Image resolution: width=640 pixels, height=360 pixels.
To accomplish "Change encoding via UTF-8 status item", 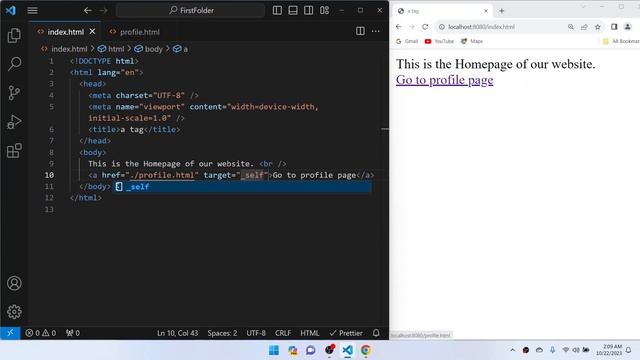I will point(256,333).
